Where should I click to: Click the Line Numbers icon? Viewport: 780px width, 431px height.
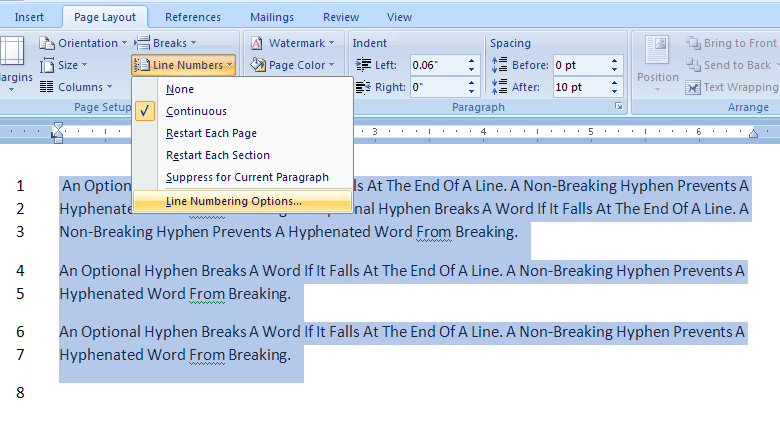tap(142, 65)
